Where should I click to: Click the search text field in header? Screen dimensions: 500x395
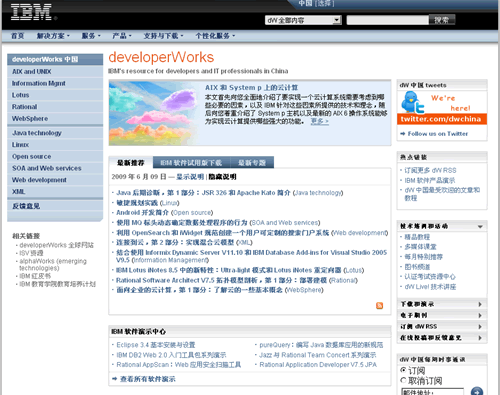coord(387,20)
